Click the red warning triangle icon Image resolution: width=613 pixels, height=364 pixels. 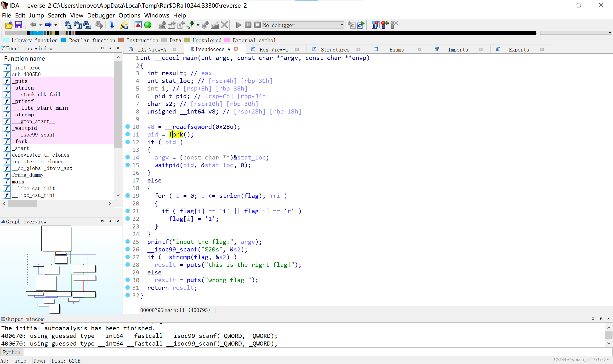[x=138, y=25]
